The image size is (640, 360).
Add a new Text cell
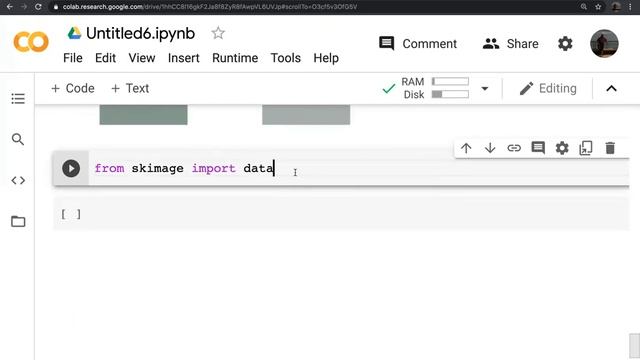coord(130,88)
